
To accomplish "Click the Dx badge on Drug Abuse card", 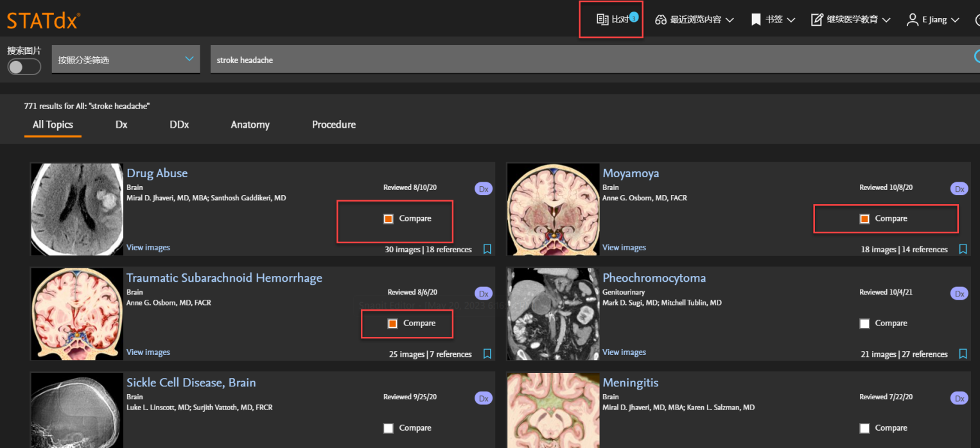I will tap(484, 189).
